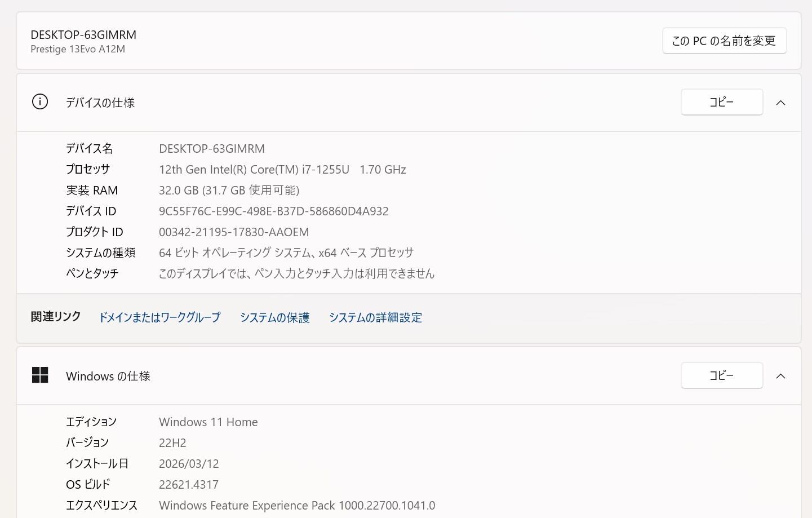Viewport: 812px width, 518px height.
Task: Click the Windows の仕様 section header
Action: coord(108,376)
